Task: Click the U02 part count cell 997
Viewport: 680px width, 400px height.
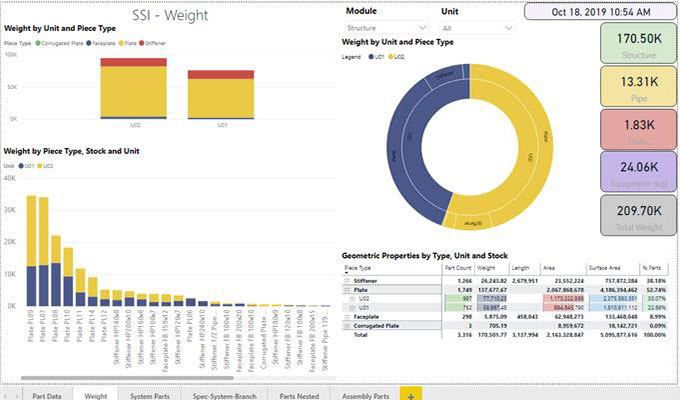Action: point(458,299)
